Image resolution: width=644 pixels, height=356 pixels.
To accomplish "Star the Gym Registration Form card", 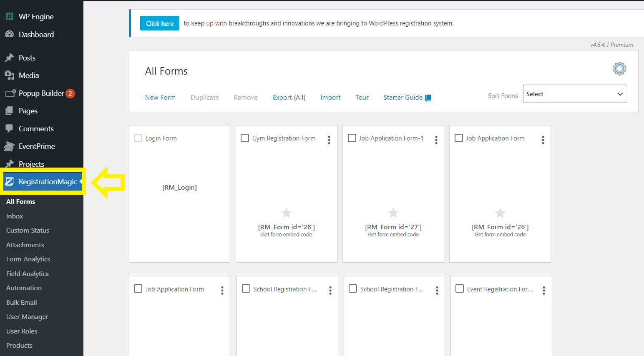I will tap(287, 213).
